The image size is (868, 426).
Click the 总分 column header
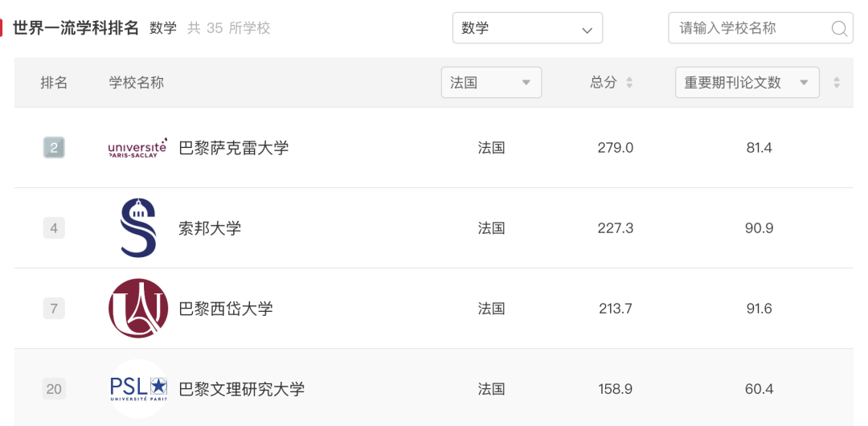tap(604, 83)
